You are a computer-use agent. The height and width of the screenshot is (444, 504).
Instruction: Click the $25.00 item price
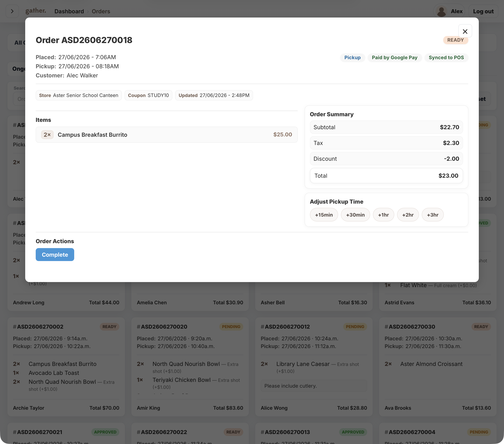[x=283, y=134]
